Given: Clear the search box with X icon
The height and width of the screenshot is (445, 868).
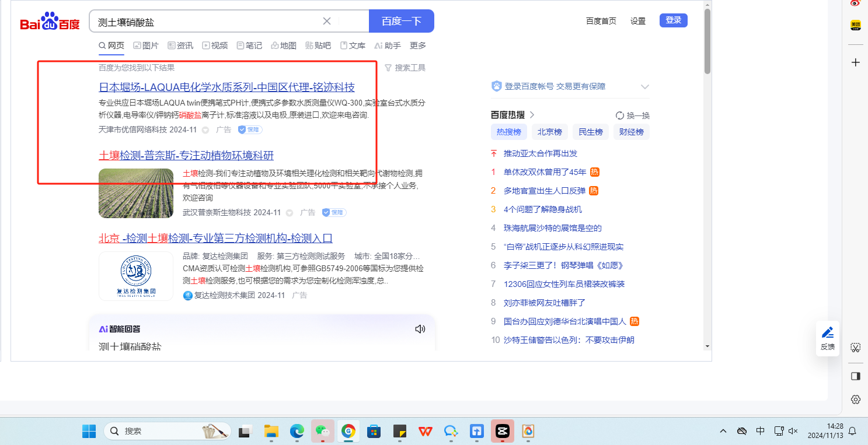Looking at the screenshot, I should tap(327, 22).
